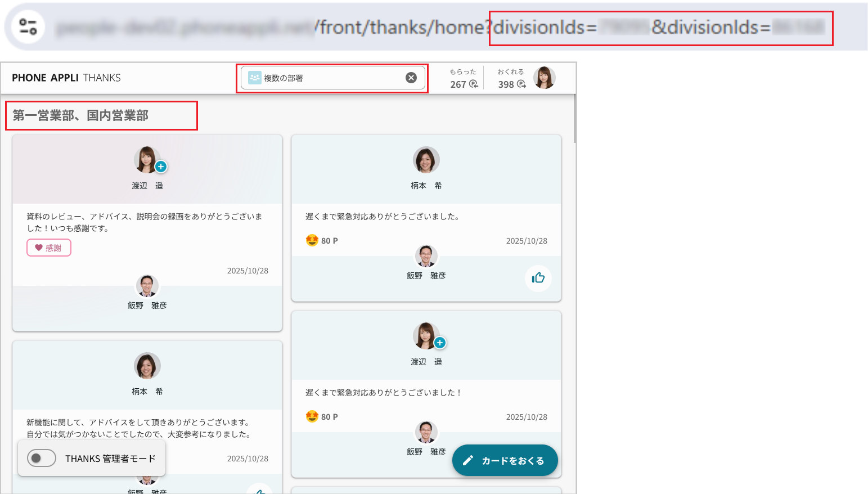The image size is (868, 494).
Task: Click the 感謝 heart stamp on 渡辺遥's card
Action: [x=48, y=248]
